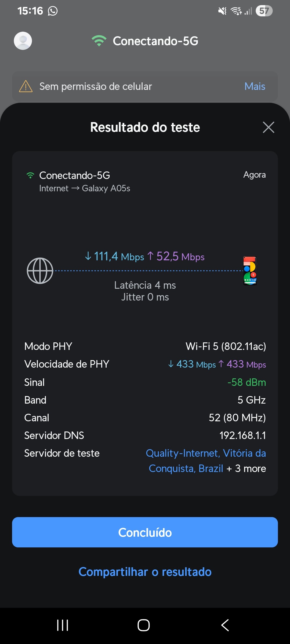
Task: Open Mais for cellular permission
Action: pyautogui.click(x=255, y=86)
